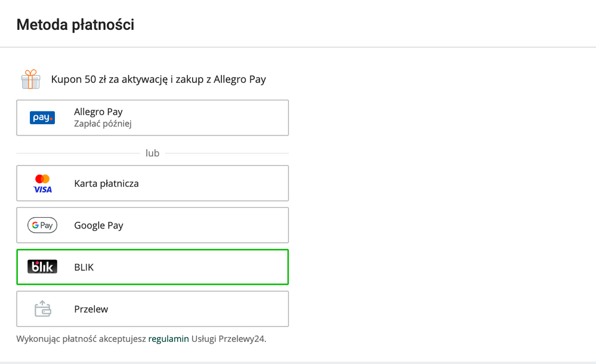Click the Mastercard and Visa logo
Viewport: 596px width, 364px height.
click(42, 184)
